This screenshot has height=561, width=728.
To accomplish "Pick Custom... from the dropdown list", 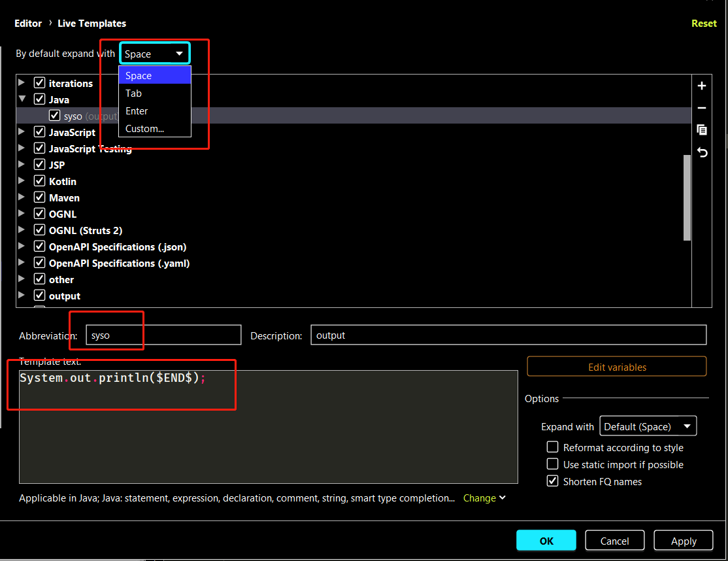I will (x=144, y=129).
